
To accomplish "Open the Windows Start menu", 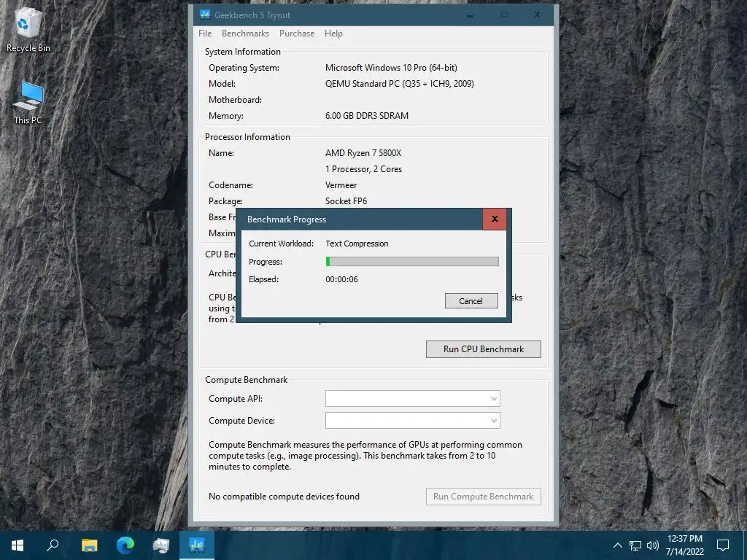I will click(18, 545).
